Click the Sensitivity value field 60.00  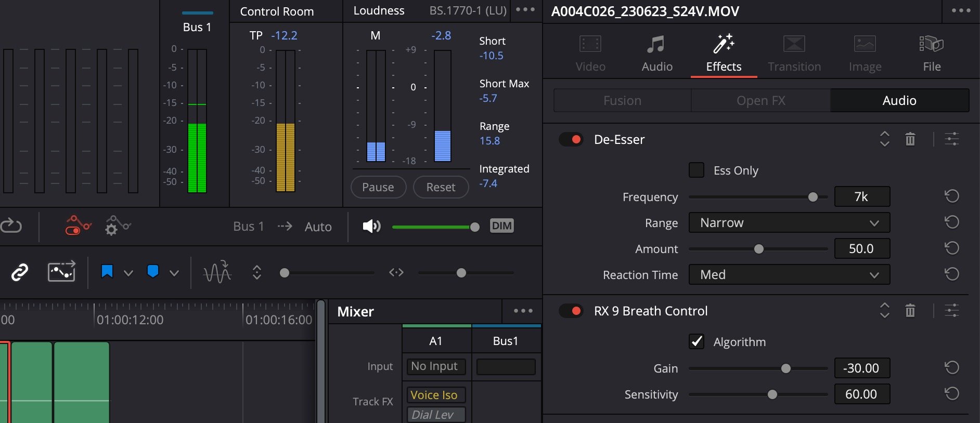point(862,394)
